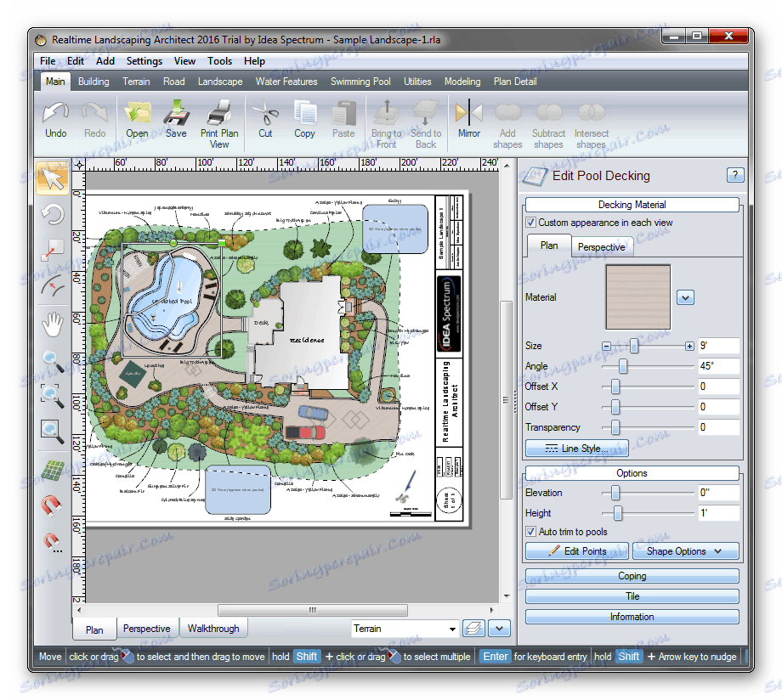Expand the Coping section
Screen dimensions: 782x700
tap(632, 576)
